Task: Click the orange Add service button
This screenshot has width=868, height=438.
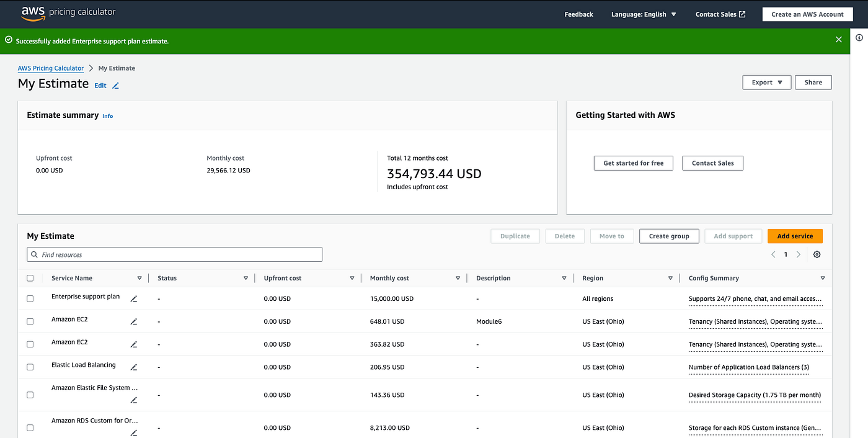Action: tap(795, 236)
